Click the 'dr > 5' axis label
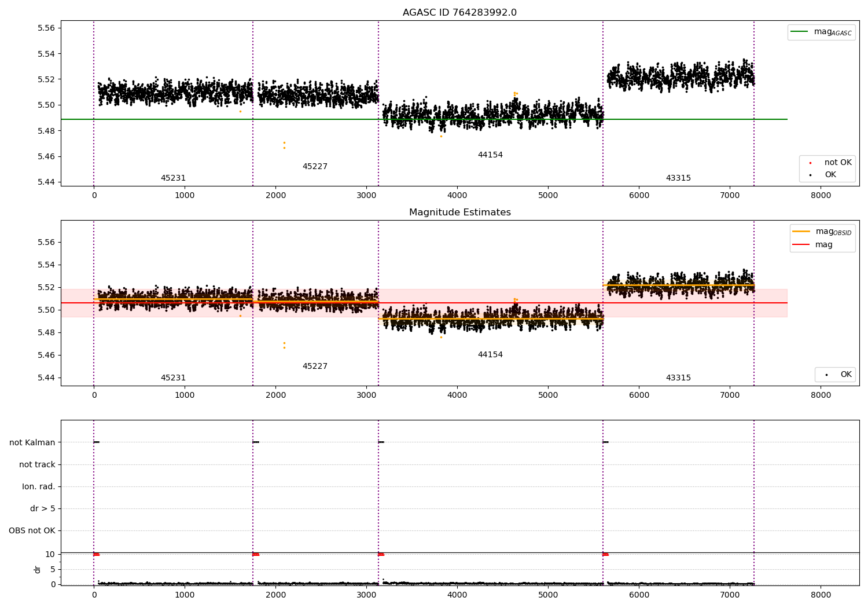 pos(43,508)
